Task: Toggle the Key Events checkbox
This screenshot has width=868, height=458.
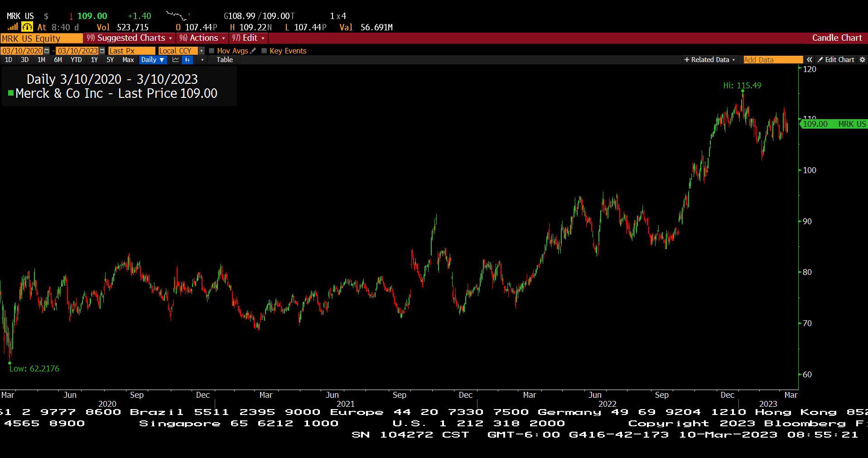Action: tap(264, 51)
